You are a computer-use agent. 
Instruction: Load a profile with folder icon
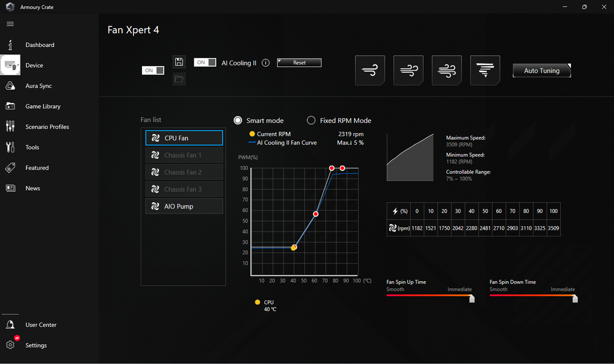(x=179, y=79)
